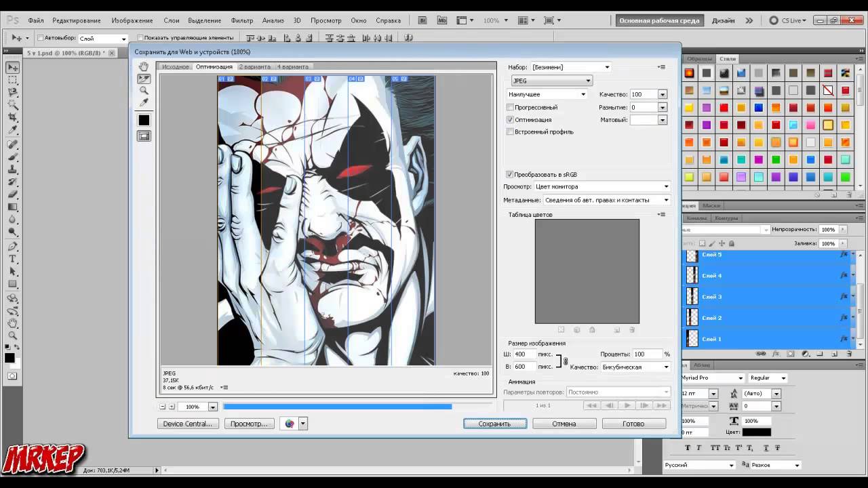Viewport: 868px width, 488px height.
Task: Click the Сохранить button
Action: [495, 424]
